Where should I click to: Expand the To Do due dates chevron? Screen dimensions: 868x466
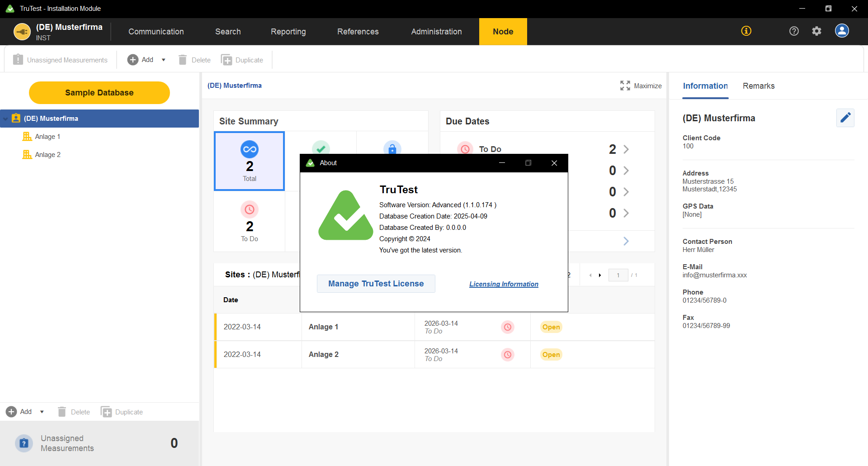click(626, 149)
